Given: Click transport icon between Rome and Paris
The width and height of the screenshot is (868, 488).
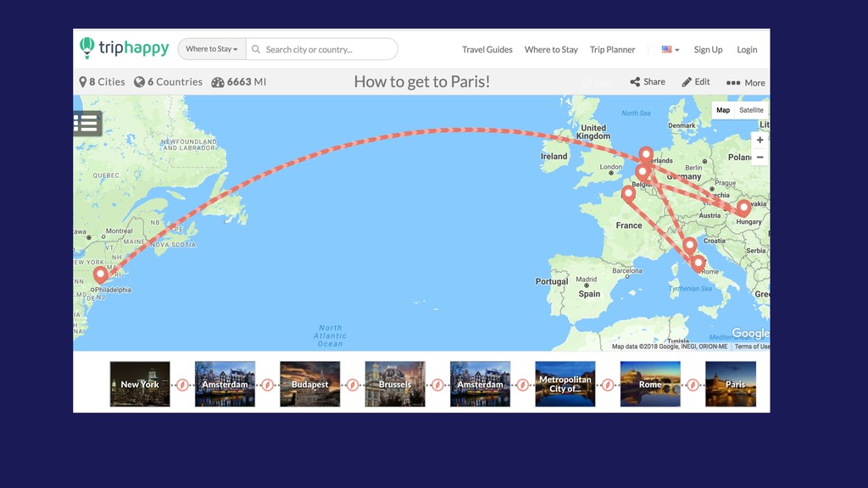Looking at the screenshot, I should pos(693,385).
